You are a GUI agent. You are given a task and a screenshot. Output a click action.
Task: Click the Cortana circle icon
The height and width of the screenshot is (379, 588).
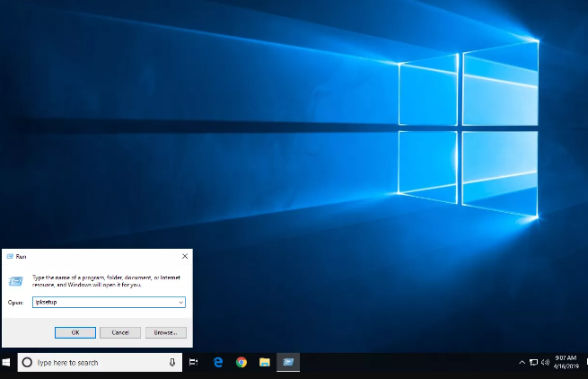[27, 363]
